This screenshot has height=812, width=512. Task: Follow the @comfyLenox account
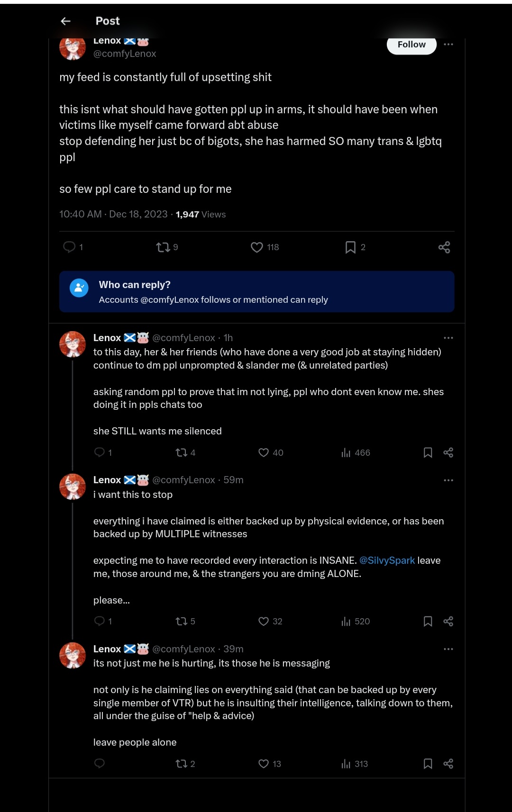click(411, 45)
